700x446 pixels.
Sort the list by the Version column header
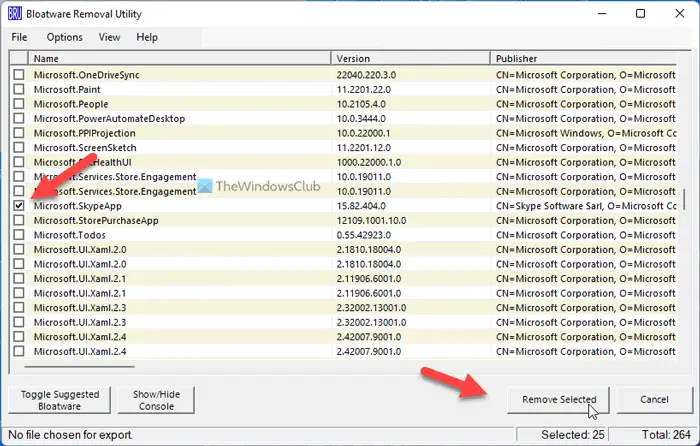(411, 58)
